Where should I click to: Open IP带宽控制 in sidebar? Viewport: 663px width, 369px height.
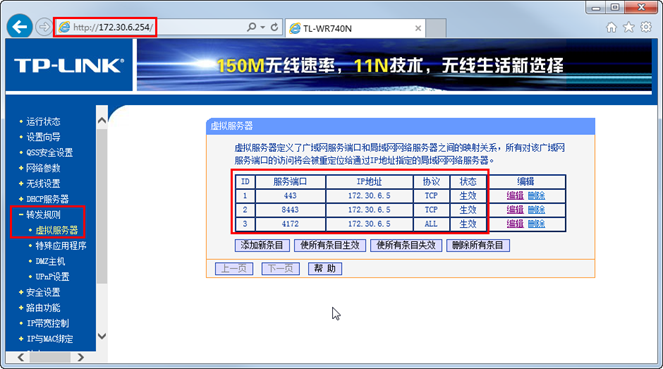click(x=48, y=323)
